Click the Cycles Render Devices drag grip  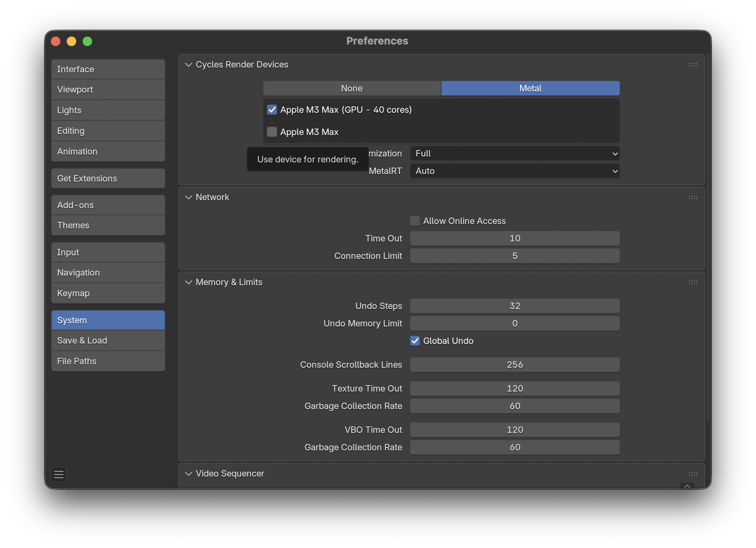[x=693, y=65]
